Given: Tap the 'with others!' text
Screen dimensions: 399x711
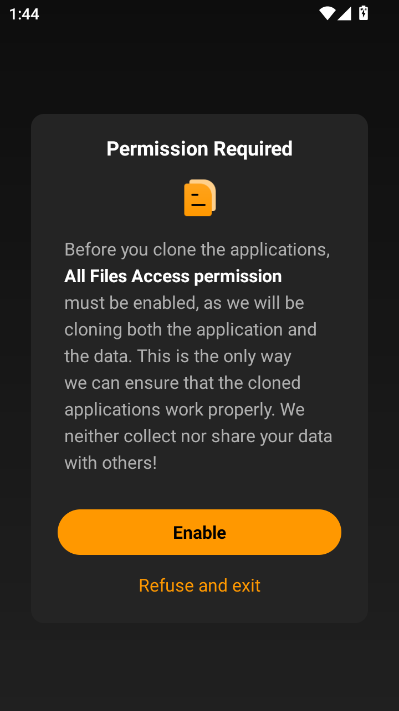Looking at the screenshot, I should (x=111, y=463).
